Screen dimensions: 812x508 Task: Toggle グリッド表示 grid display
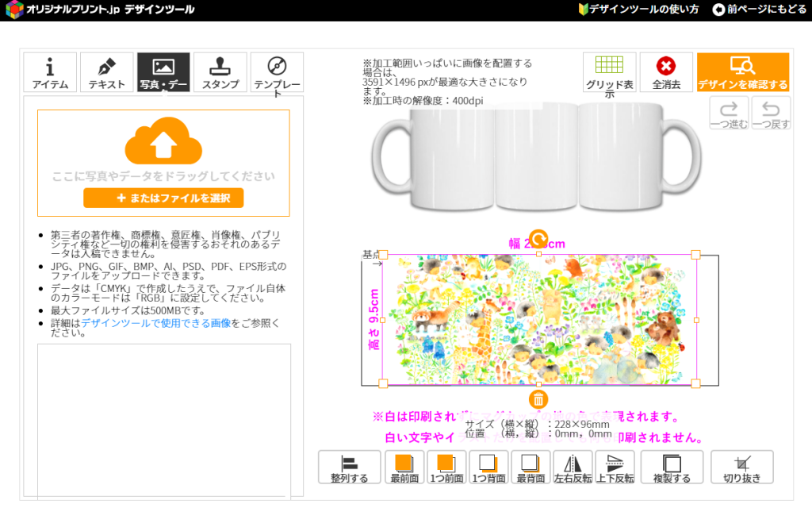[x=610, y=72]
